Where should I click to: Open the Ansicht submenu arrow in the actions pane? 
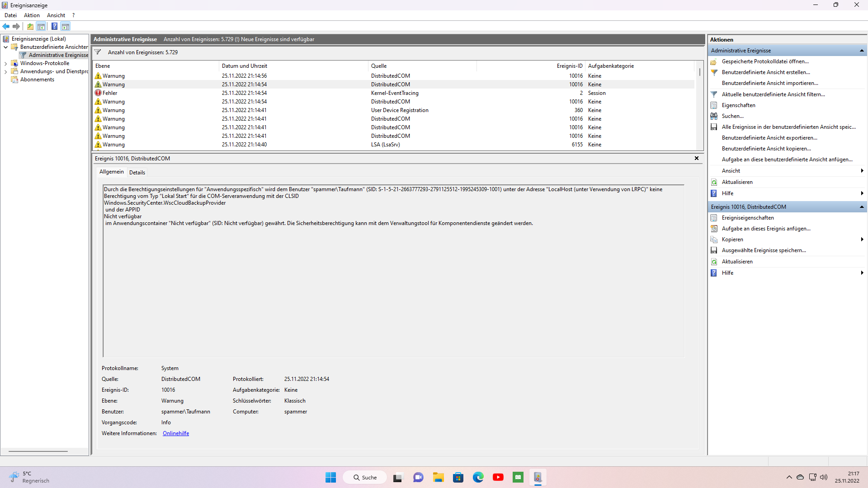pyautogui.click(x=862, y=171)
